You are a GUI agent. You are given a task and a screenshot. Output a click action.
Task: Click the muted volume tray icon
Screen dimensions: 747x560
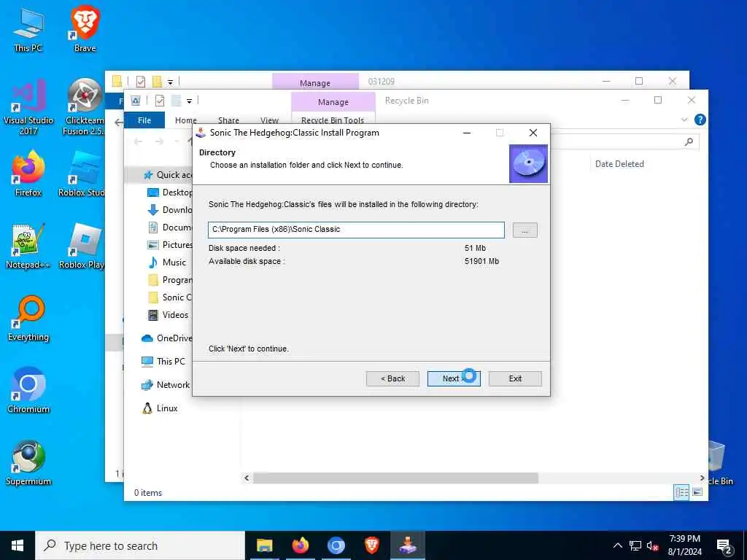[652, 545]
